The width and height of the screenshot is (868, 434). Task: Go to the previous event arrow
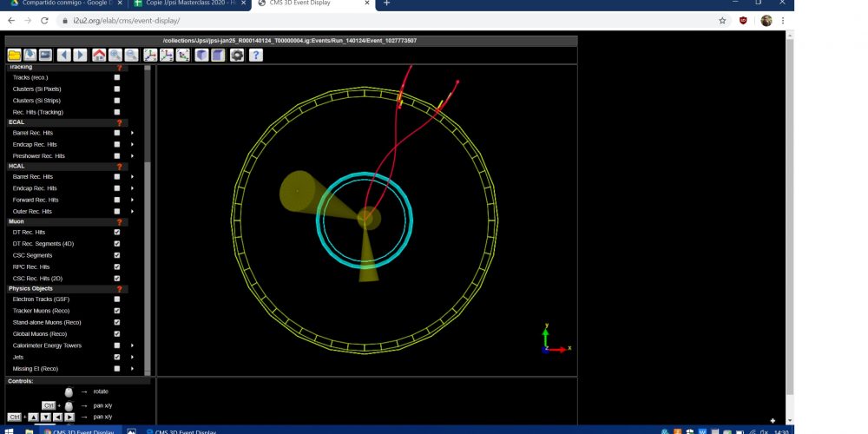point(64,55)
